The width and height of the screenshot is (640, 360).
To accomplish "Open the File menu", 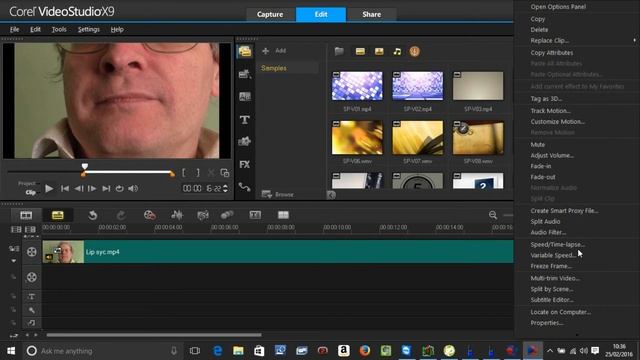I will (15, 29).
